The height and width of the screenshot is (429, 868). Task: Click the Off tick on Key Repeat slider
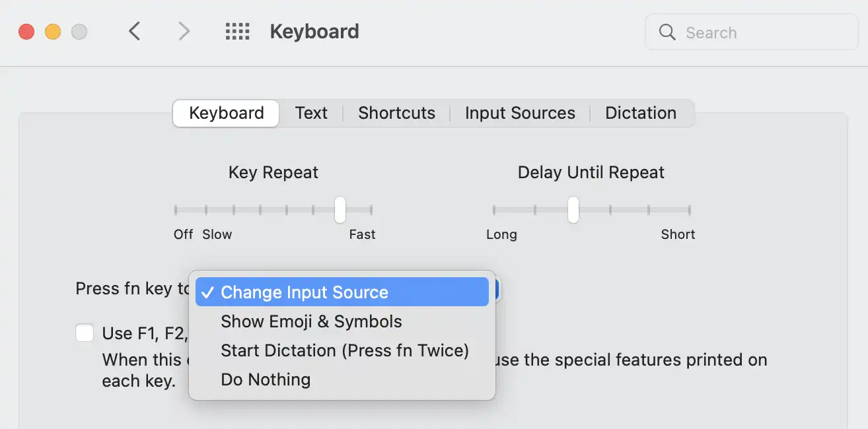click(176, 209)
